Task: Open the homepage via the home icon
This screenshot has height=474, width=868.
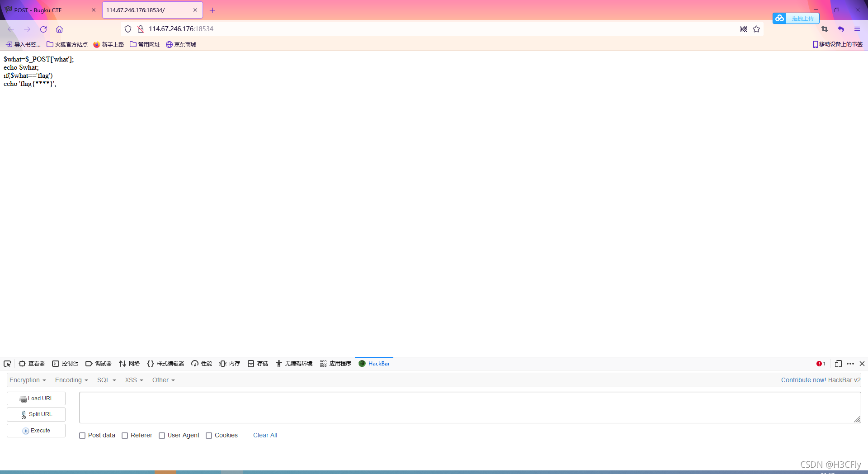Action: [59, 29]
